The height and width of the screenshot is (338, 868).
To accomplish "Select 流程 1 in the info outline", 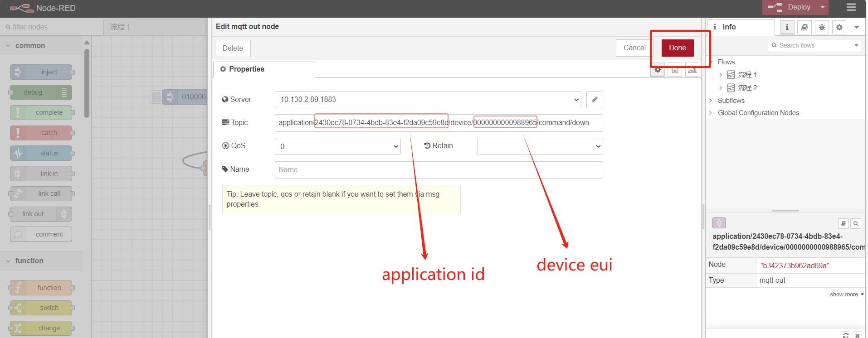I will pos(747,75).
